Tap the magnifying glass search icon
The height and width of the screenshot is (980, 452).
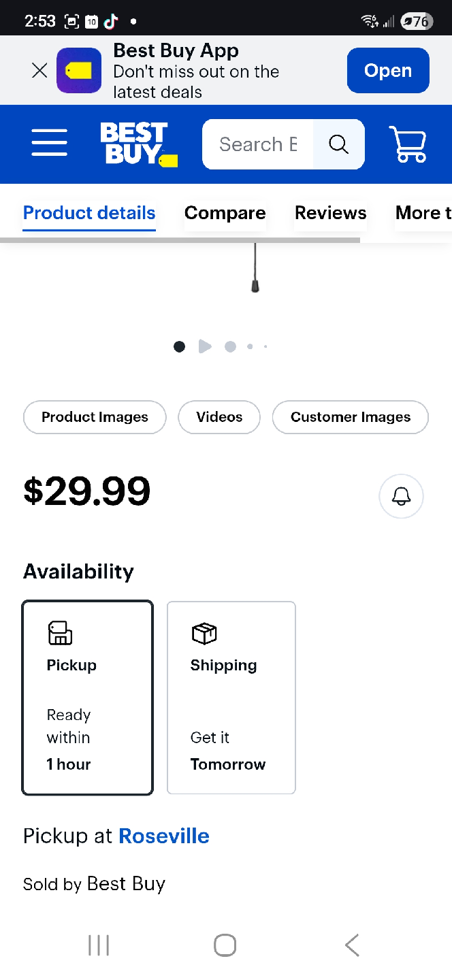(338, 144)
